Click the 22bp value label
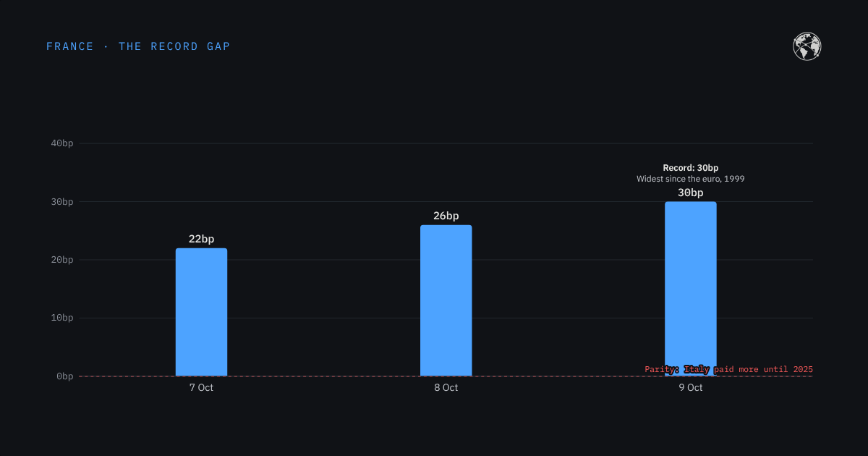 201,239
